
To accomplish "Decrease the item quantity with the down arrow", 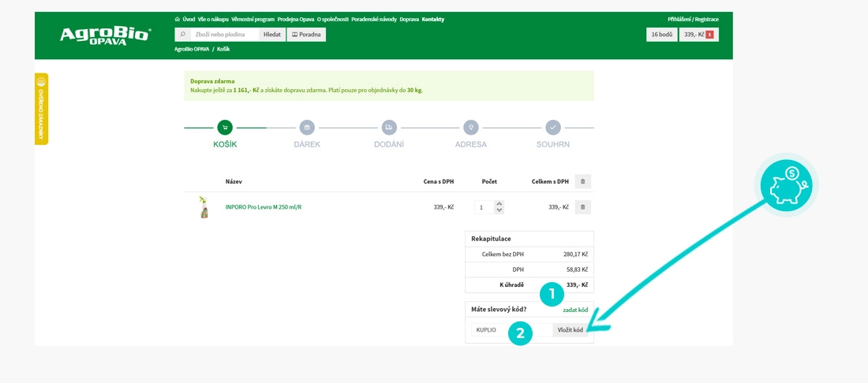I will [x=499, y=210].
